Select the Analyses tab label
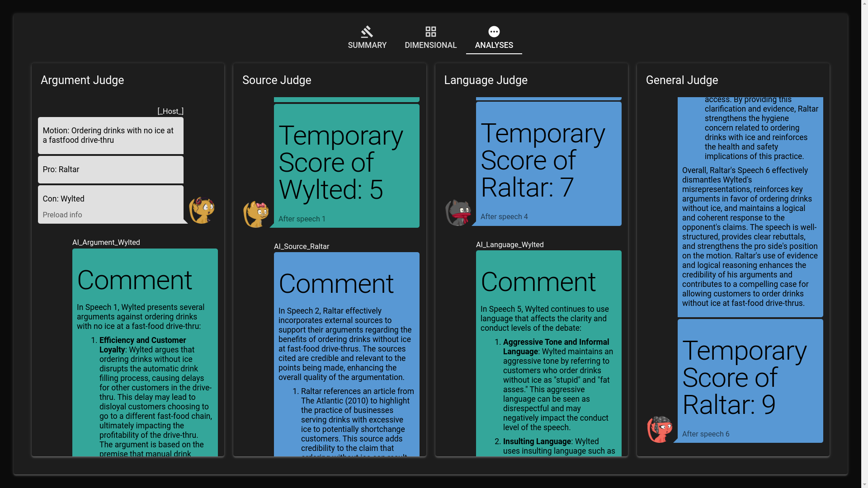Image resolution: width=868 pixels, height=488 pixels. [494, 45]
